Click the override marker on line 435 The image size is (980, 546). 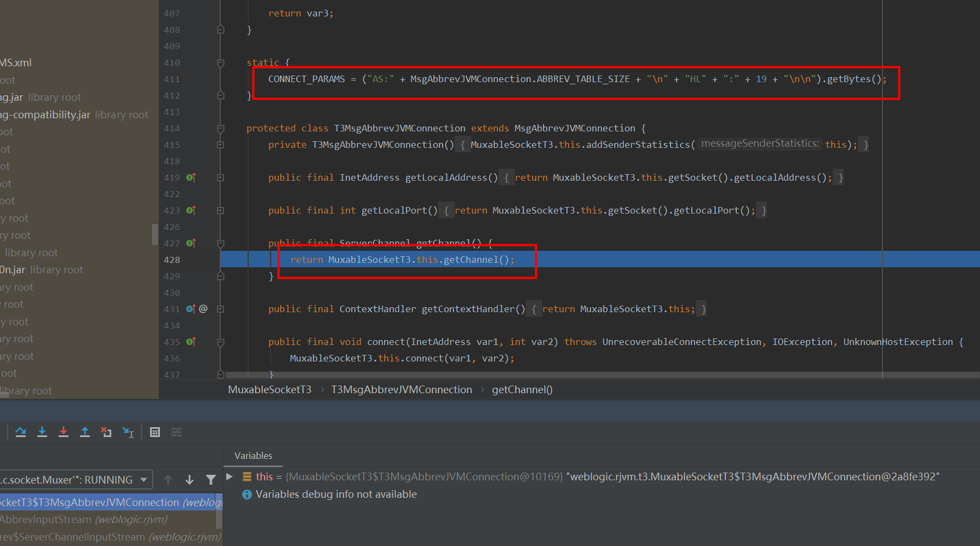[x=191, y=342]
